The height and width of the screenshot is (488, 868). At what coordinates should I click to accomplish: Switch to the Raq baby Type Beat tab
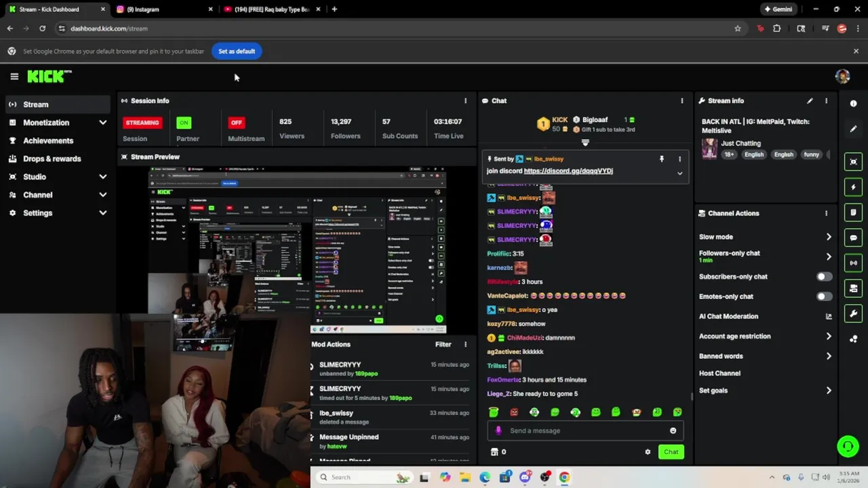[x=271, y=9]
